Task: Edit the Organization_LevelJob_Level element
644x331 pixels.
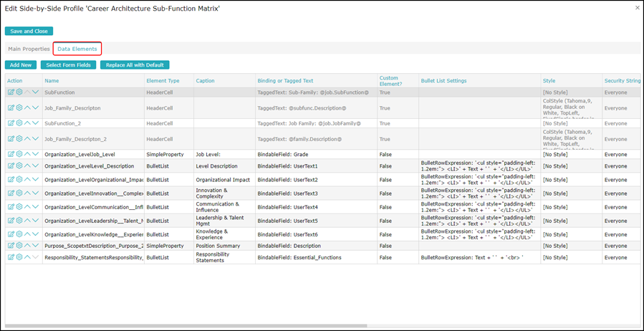Action: click(11, 154)
